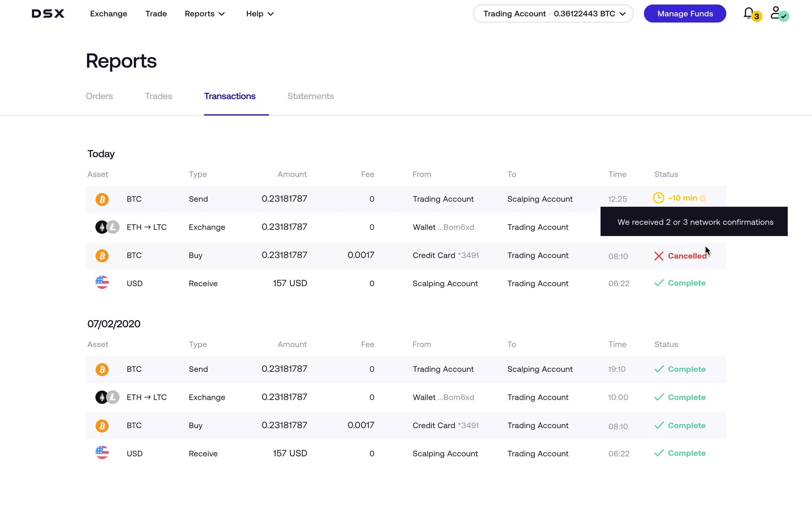
Task: Switch to the Orders tab
Action: tap(99, 96)
